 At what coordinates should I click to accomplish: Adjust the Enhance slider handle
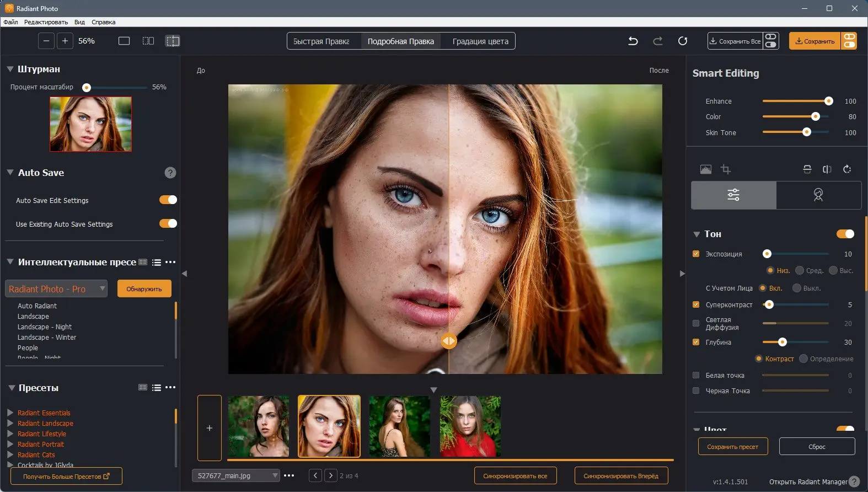tap(828, 101)
